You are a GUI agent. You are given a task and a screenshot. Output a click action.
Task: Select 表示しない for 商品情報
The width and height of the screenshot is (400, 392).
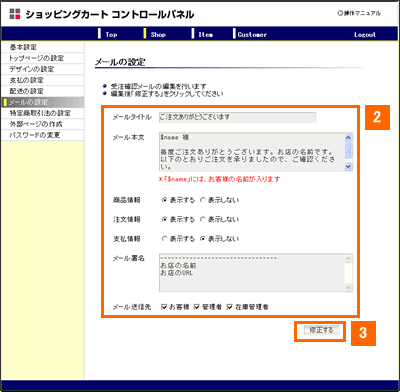(202, 200)
